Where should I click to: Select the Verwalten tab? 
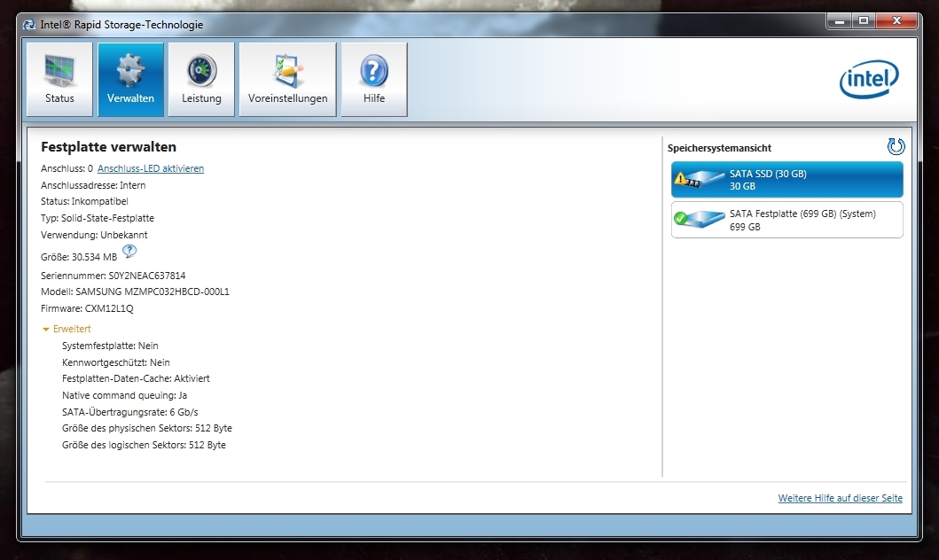pyautogui.click(x=130, y=79)
